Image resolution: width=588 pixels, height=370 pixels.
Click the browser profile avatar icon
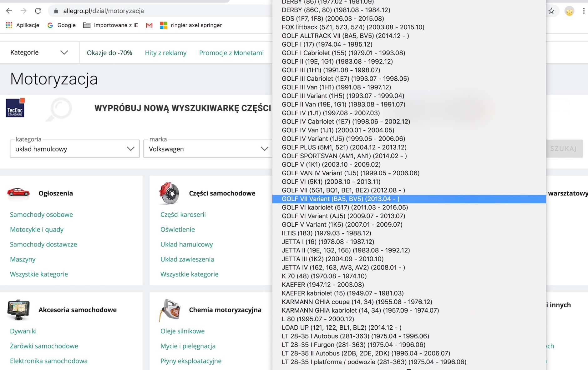pos(570,11)
